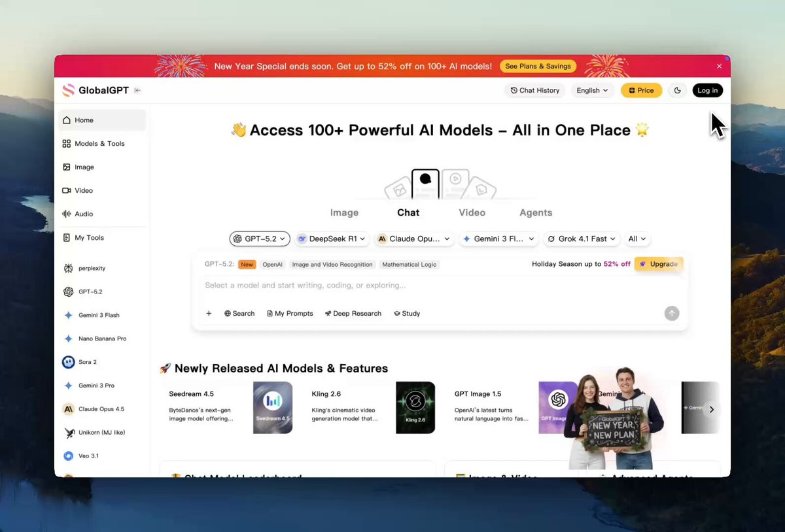
Task: Click the GPT Image 1.5 card title
Action: pyautogui.click(x=478, y=394)
